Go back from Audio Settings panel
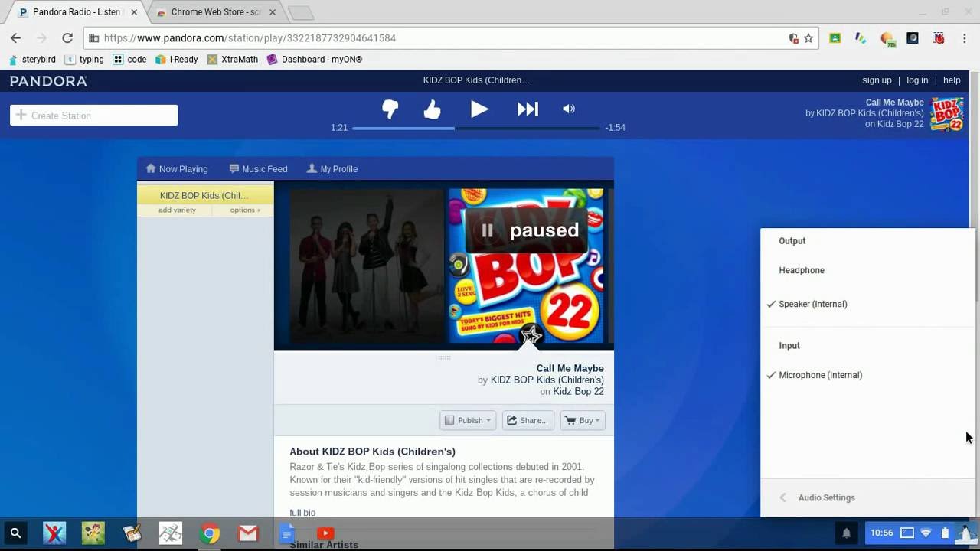The image size is (980, 551). click(782, 497)
